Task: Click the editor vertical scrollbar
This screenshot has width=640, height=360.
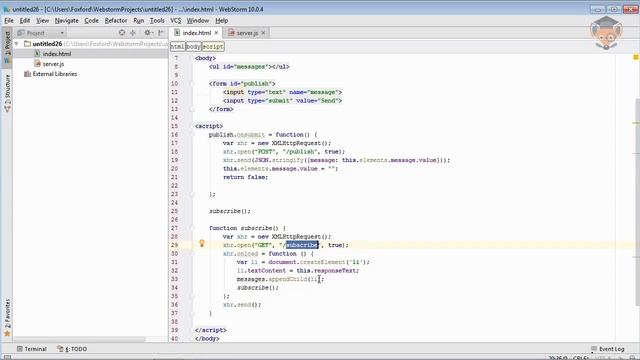Action: (638, 202)
